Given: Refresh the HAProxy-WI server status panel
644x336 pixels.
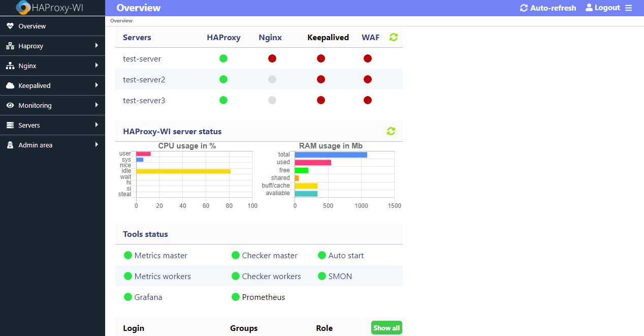Looking at the screenshot, I should pyautogui.click(x=391, y=131).
